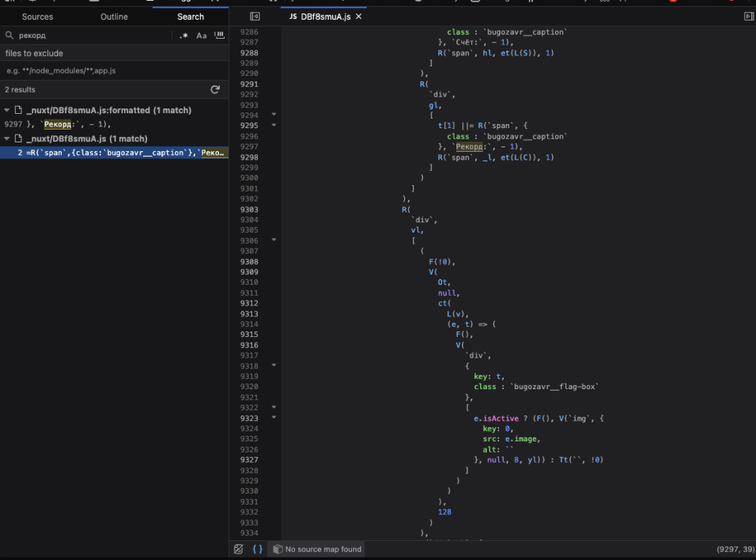Click line number 9327 in gutter
The height and width of the screenshot is (560, 756).
(249, 460)
